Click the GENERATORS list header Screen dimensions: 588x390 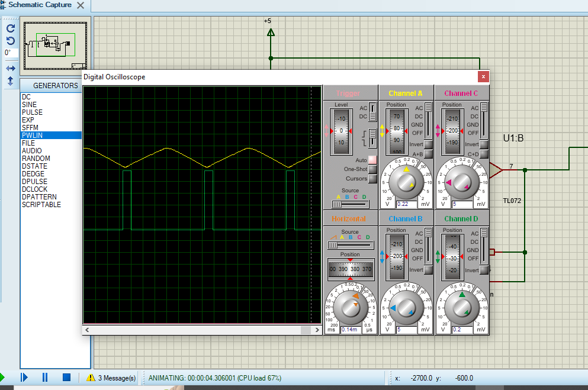(x=55, y=85)
